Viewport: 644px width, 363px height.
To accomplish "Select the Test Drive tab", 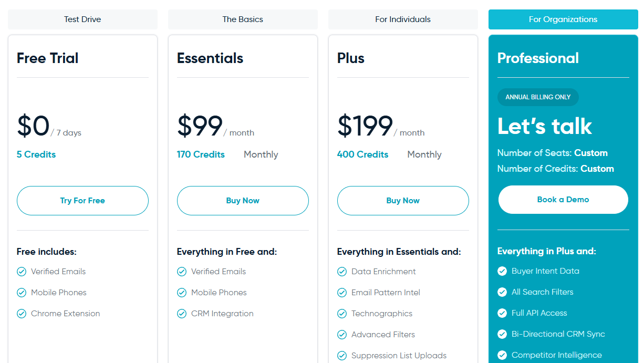I will 82,19.
